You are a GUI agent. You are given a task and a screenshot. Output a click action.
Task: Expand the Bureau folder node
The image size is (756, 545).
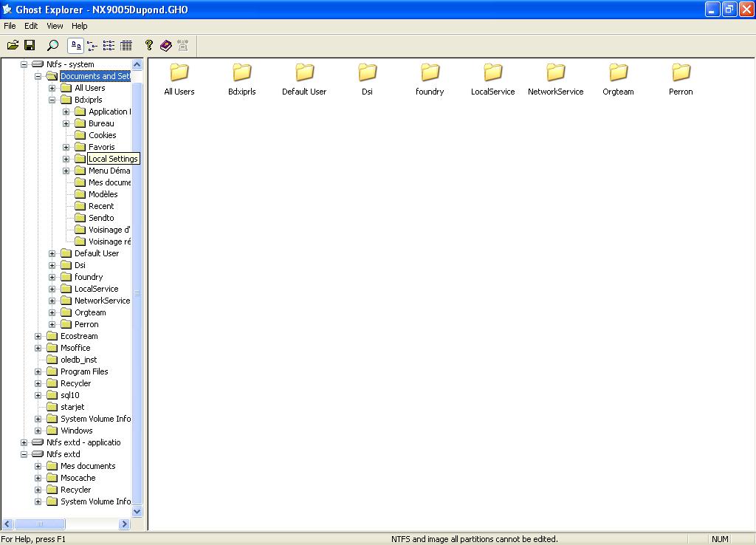(66, 123)
